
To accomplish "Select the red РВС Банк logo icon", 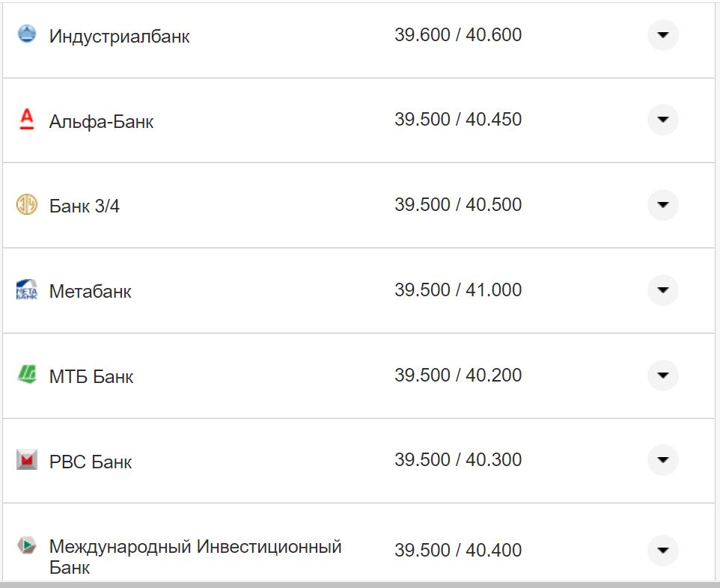I will (x=26, y=461).
